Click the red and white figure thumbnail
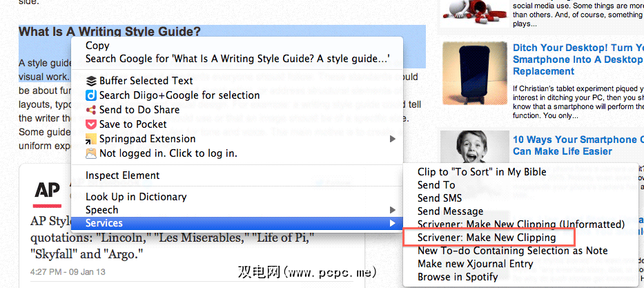Screen dimensions: 644x288 pos(475,12)
